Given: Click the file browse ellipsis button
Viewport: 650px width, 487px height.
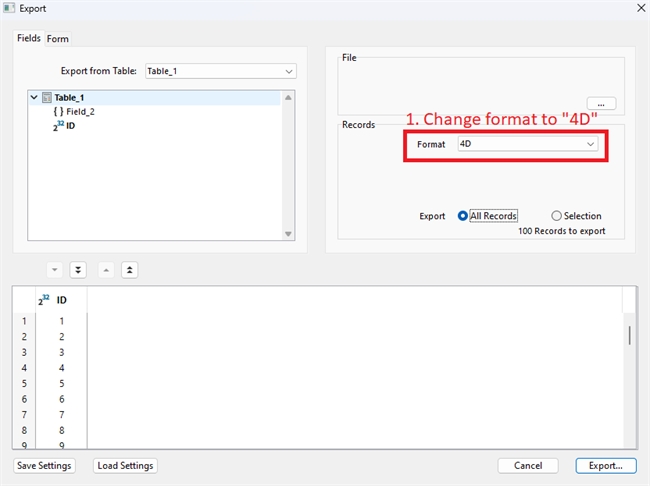Looking at the screenshot, I should click(x=601, y=103).
